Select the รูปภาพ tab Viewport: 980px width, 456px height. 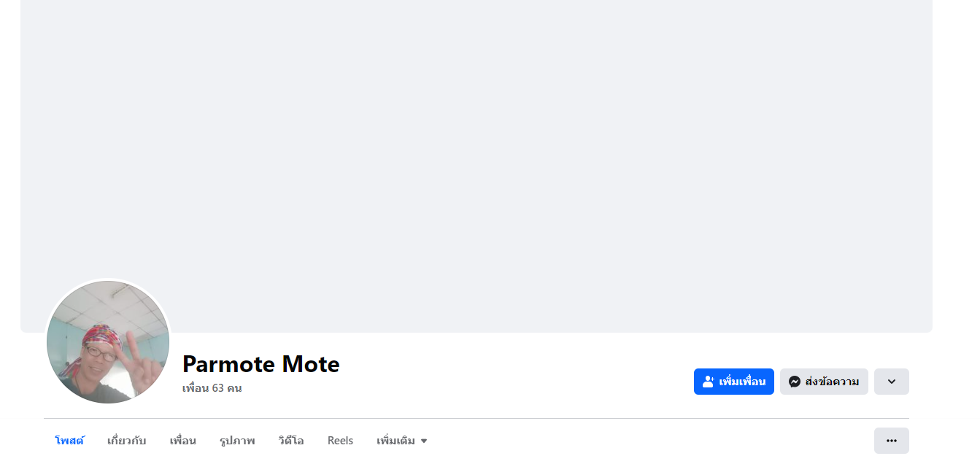pos(237,441)
